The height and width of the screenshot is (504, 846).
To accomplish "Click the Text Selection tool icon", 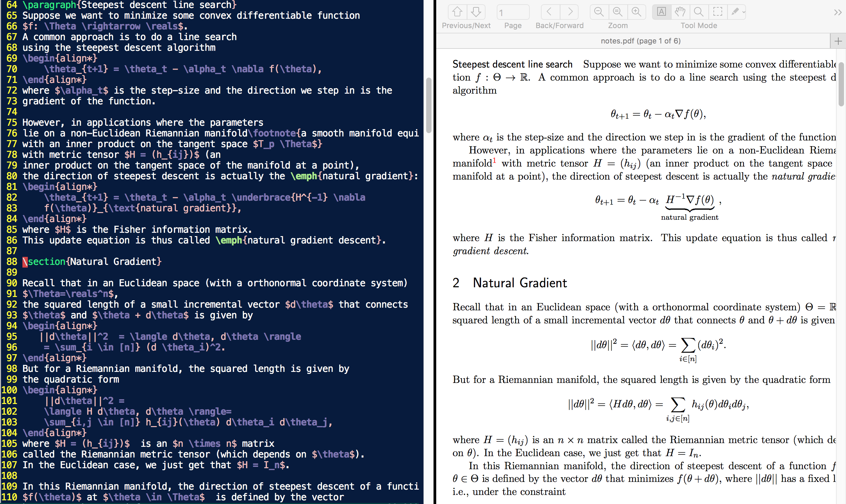I will [662, 11].
